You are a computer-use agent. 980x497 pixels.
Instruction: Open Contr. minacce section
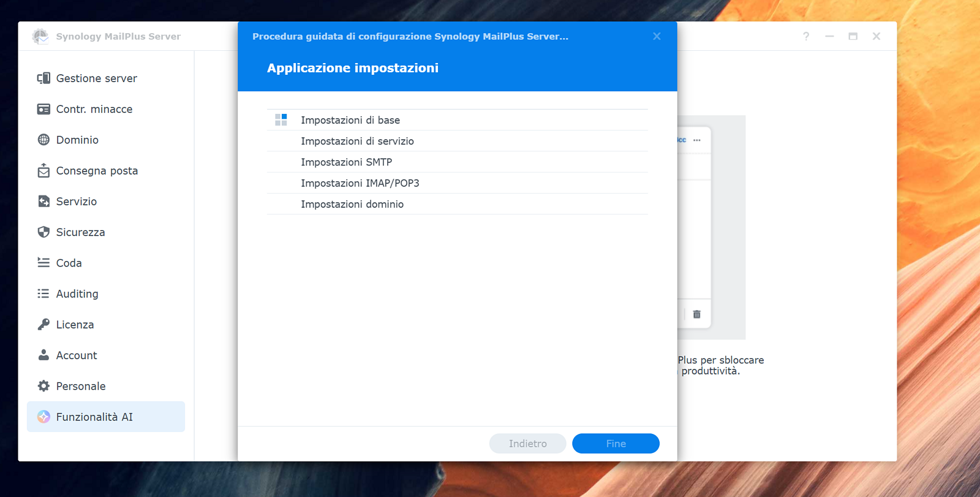click(106, 109)
